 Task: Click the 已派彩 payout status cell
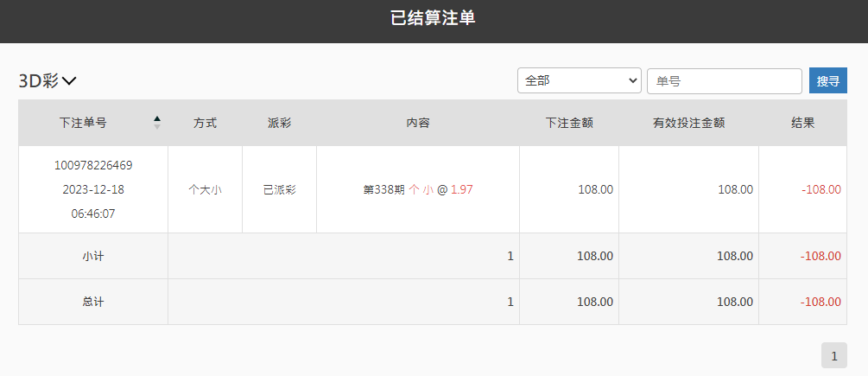pyautogui.click(x=280, y=190)
